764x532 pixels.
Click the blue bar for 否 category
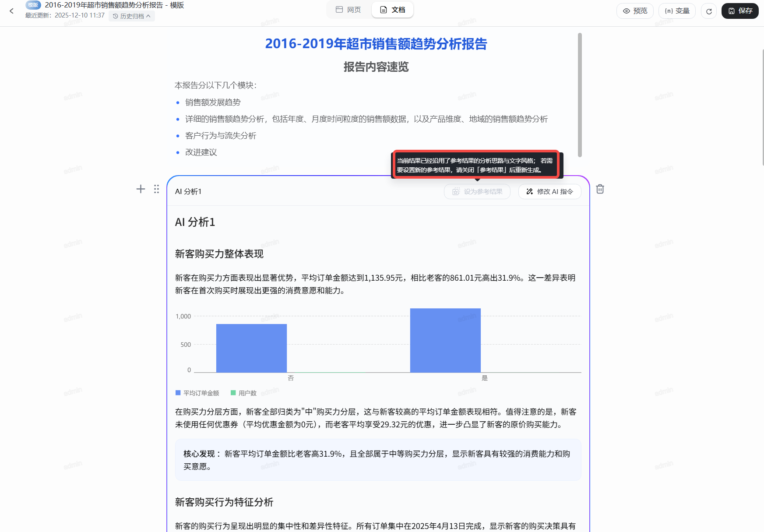click(x=251, y=348)
